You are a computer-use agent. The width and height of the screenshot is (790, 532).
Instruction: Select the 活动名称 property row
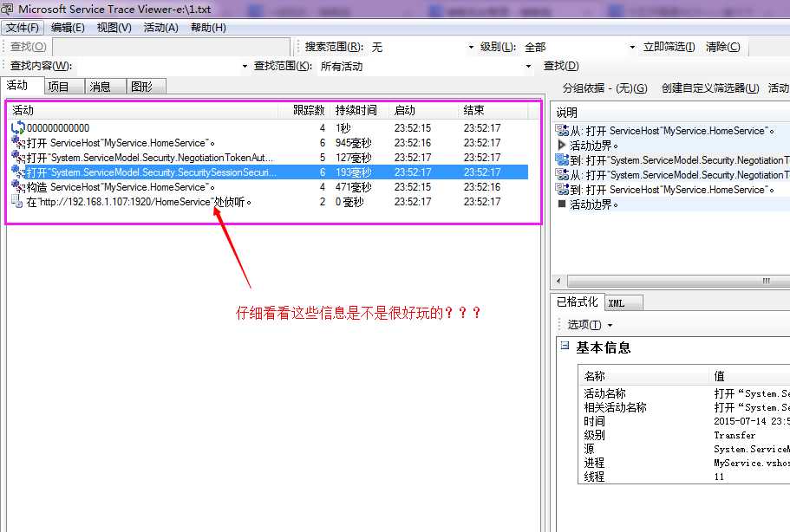685,393
